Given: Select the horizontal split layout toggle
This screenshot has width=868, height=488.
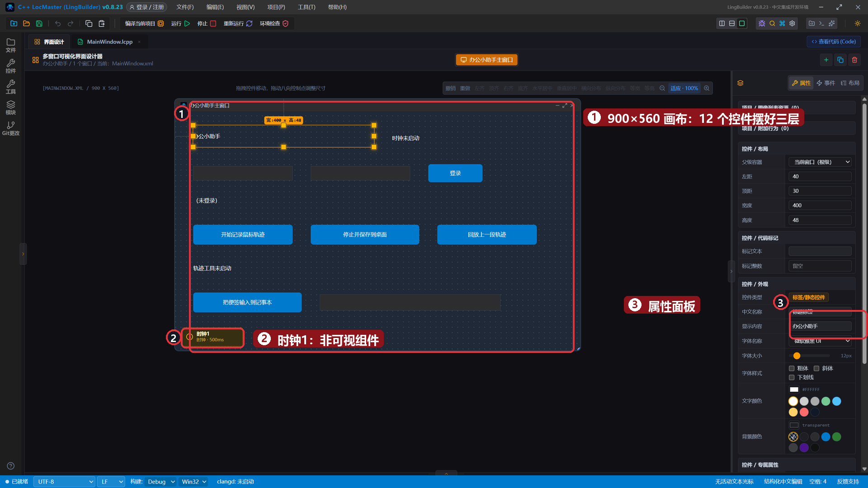Looking at the screenshot, I should coord(732,23).
